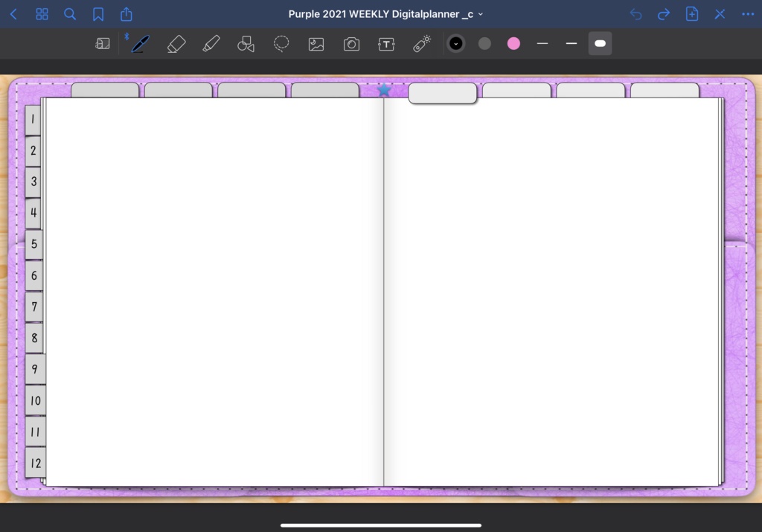Select the Image insert tool

316,44
